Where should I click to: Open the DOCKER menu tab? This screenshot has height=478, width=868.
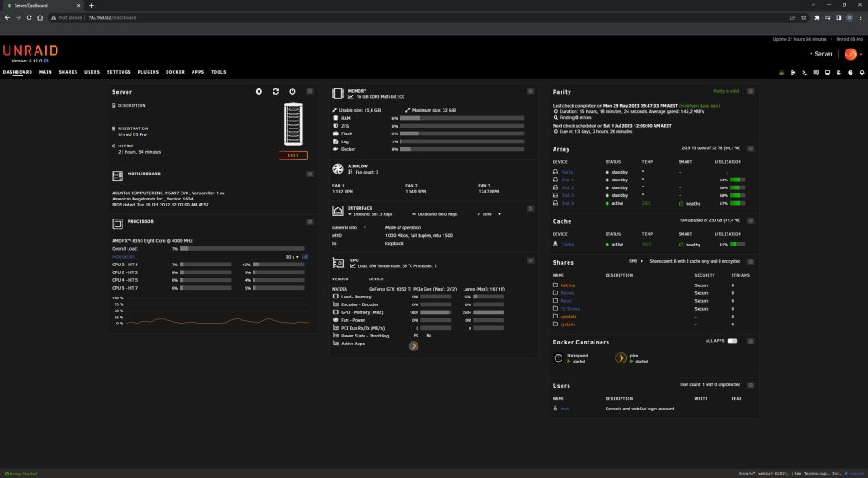pos(175,72)
